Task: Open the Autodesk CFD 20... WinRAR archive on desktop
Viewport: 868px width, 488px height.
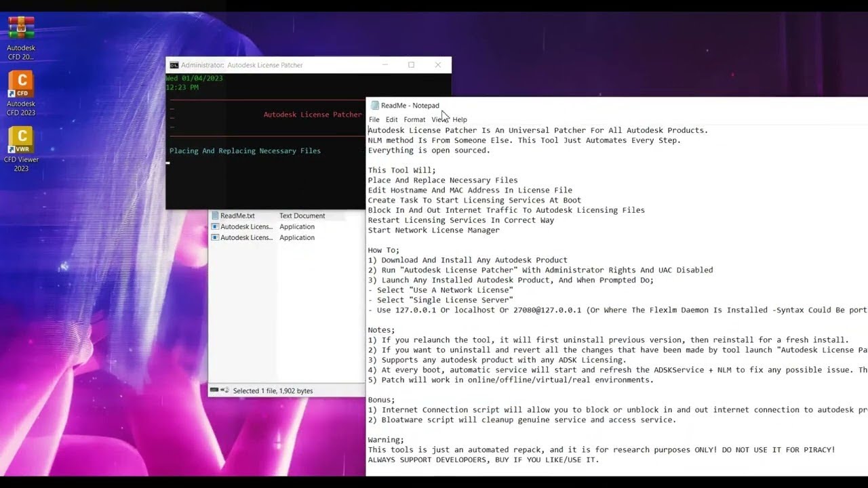Action: tap(21, 37)
